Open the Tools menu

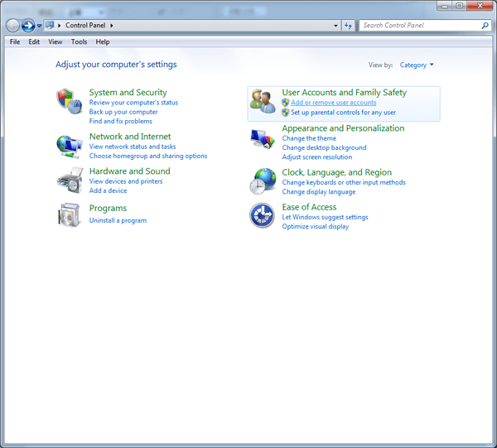tap(79, 42)
